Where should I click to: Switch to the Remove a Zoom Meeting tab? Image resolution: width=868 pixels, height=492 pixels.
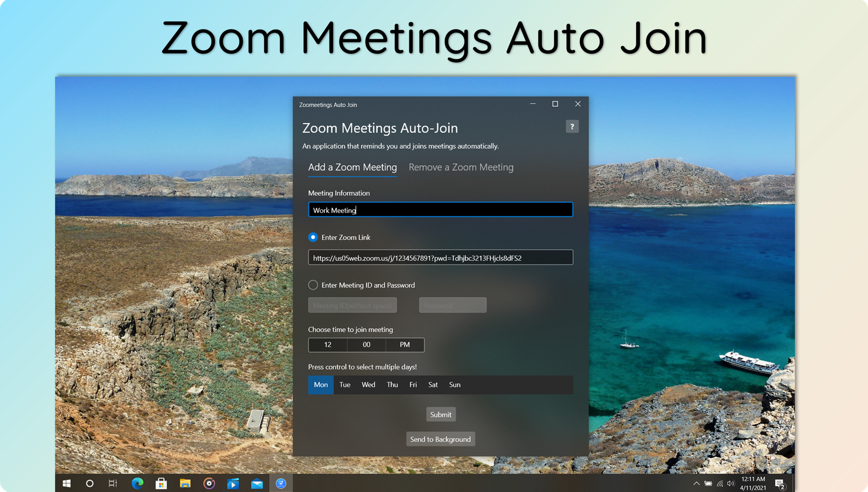pos(461,167)
